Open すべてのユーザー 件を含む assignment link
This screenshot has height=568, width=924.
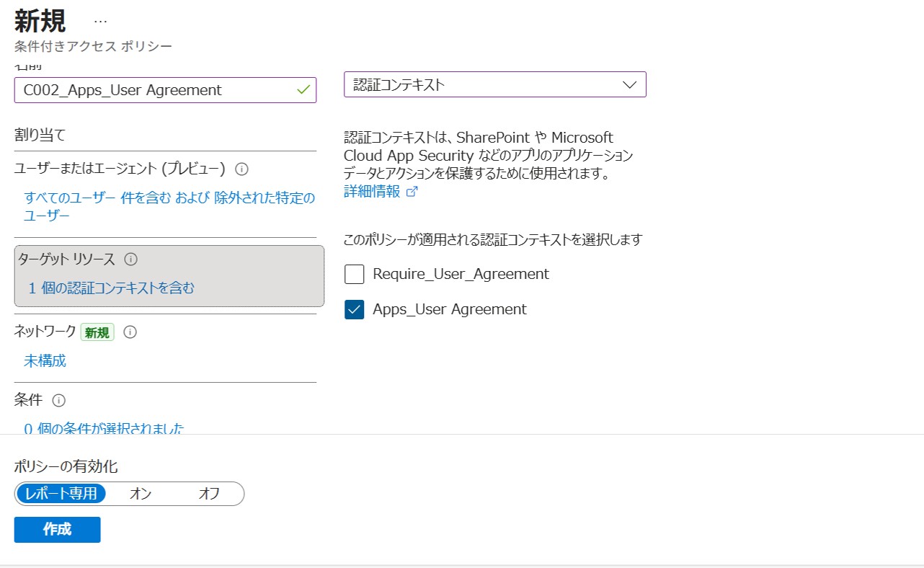point(169,206)
